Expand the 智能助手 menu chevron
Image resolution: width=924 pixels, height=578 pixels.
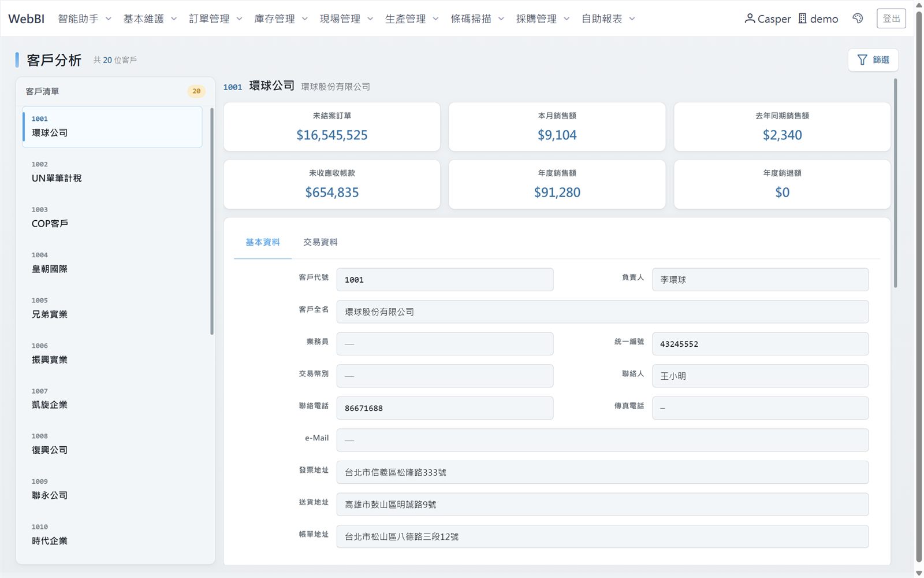tap(108, 19)
